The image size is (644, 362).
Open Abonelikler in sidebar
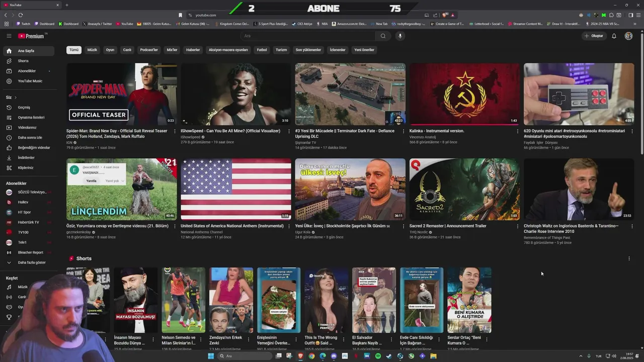pos(28,71)
